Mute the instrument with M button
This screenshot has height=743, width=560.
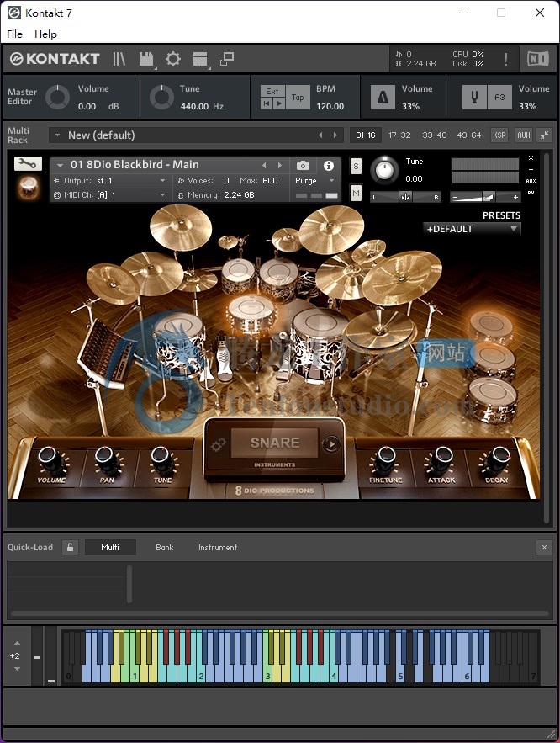click(356, 193)
